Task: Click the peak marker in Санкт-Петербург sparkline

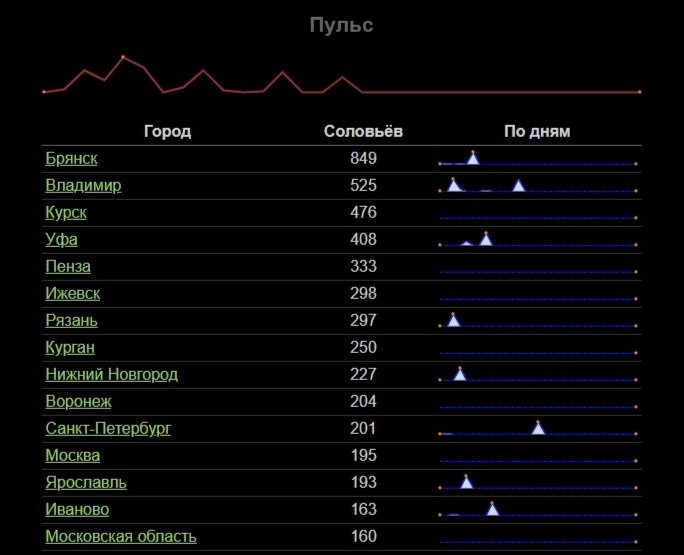Action: point(538,427)
